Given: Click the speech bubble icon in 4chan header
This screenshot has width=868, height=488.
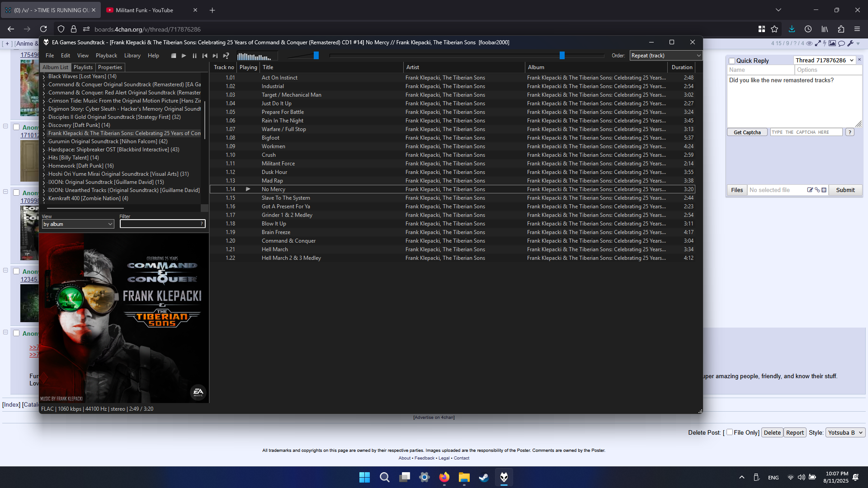Looking at the screenshot, I should [842, 43].
